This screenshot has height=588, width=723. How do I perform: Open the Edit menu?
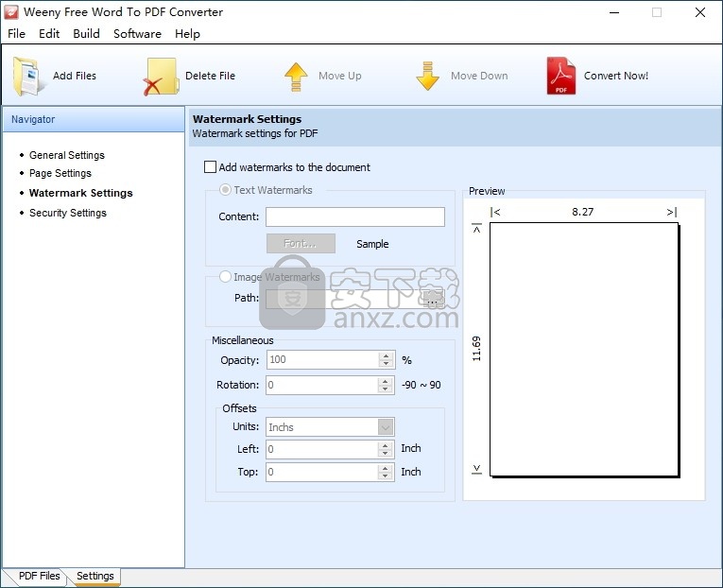click(49, 34)
